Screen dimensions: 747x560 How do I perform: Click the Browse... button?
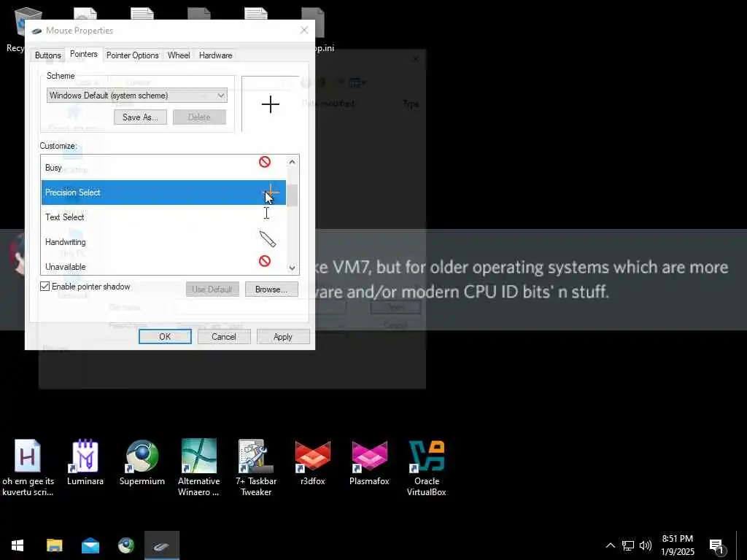tap(271, 289)
